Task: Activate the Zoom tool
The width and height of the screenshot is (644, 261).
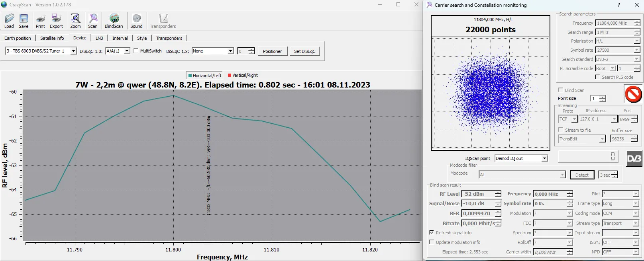Action: click(x=75, y=21)
